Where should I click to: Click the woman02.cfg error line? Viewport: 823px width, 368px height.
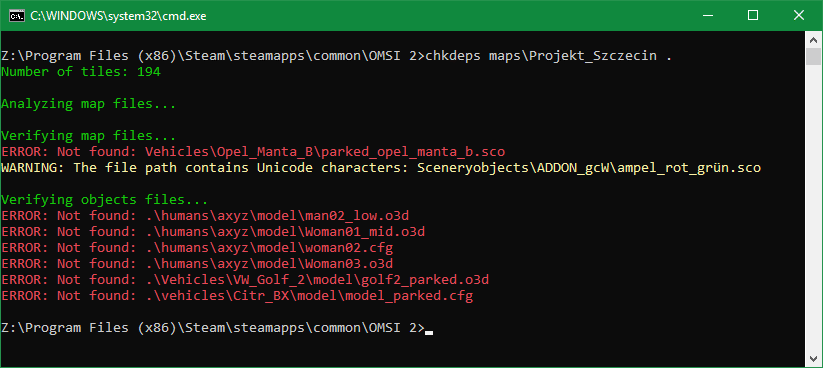197,248
